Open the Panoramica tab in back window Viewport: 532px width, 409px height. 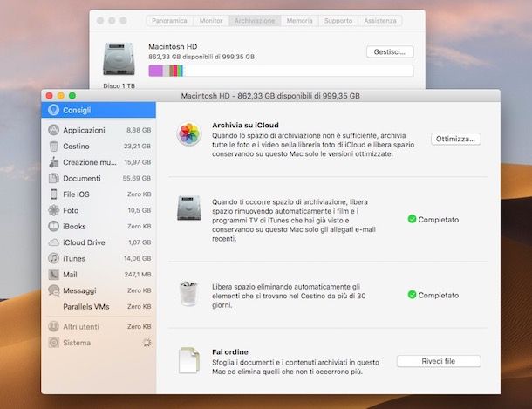[169, 21]
